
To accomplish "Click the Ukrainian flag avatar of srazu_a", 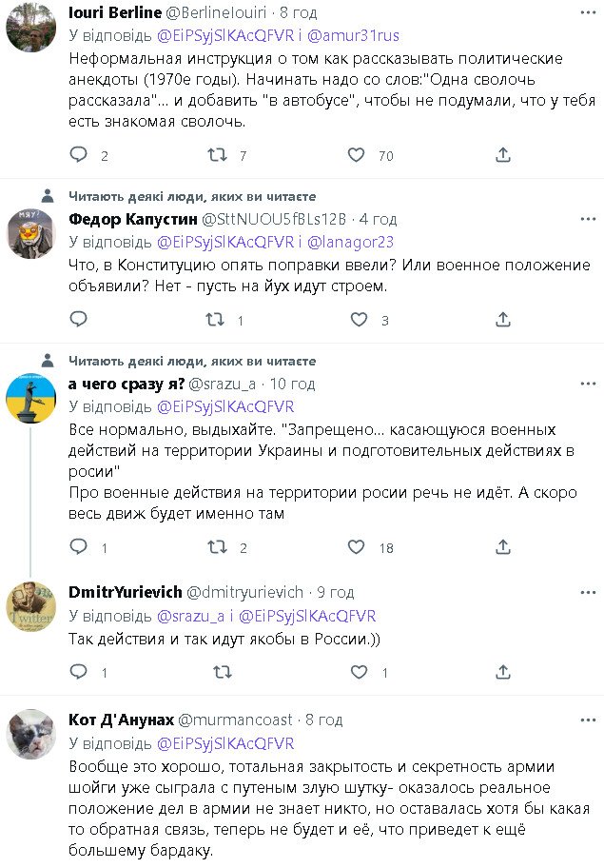I will [30, 398].
